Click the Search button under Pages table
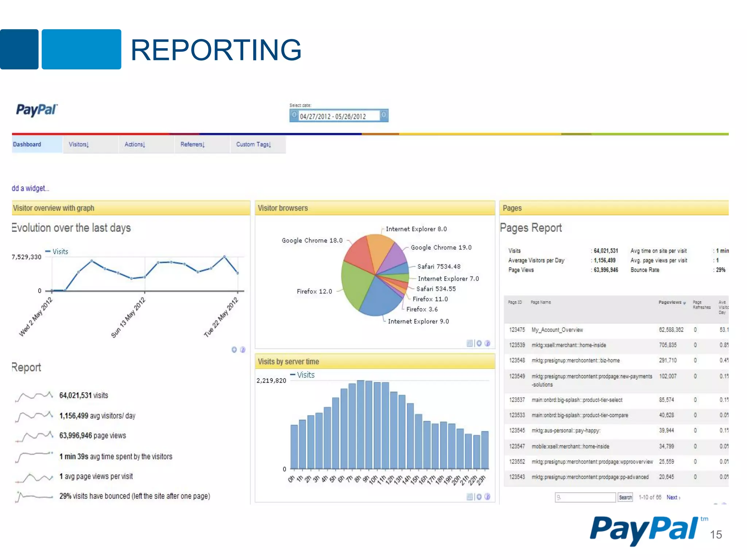 coord(625,497)
